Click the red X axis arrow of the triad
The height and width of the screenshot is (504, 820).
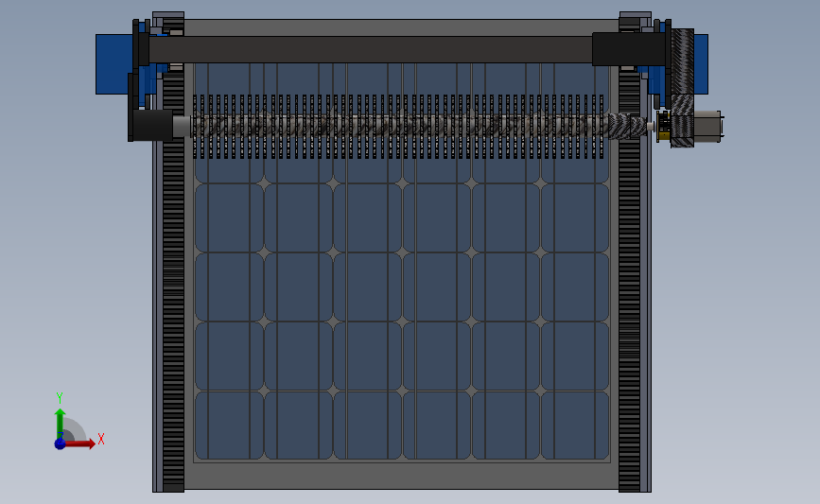[x=80, y=443]
